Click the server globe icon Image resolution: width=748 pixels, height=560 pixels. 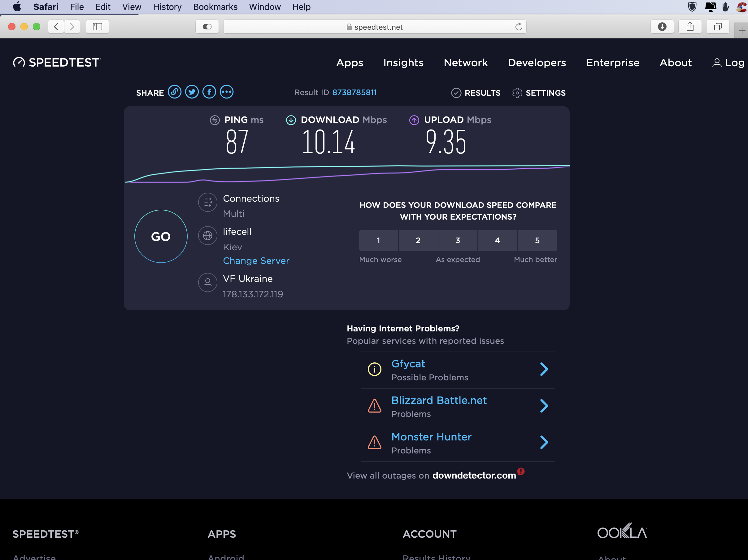pos(208,235)
